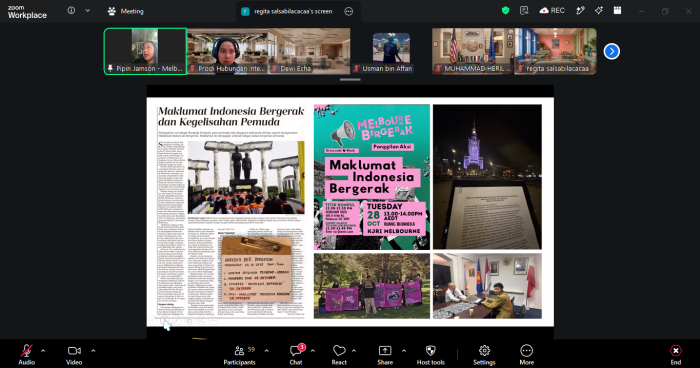
Task: Open the Settings gear
Action: click(484, 355)
